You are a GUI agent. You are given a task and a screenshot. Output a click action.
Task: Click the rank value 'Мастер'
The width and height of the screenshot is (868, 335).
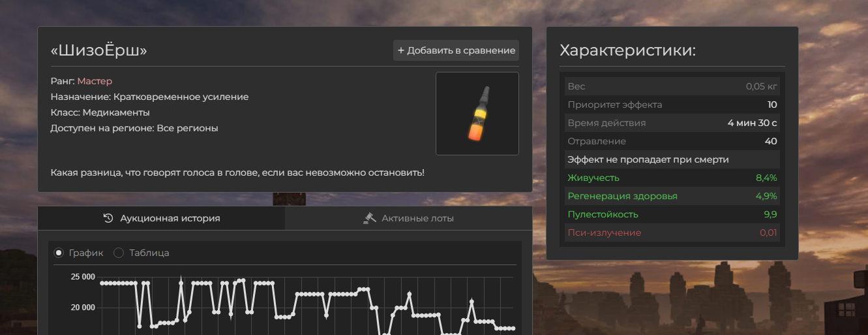[x=95, y=81]
